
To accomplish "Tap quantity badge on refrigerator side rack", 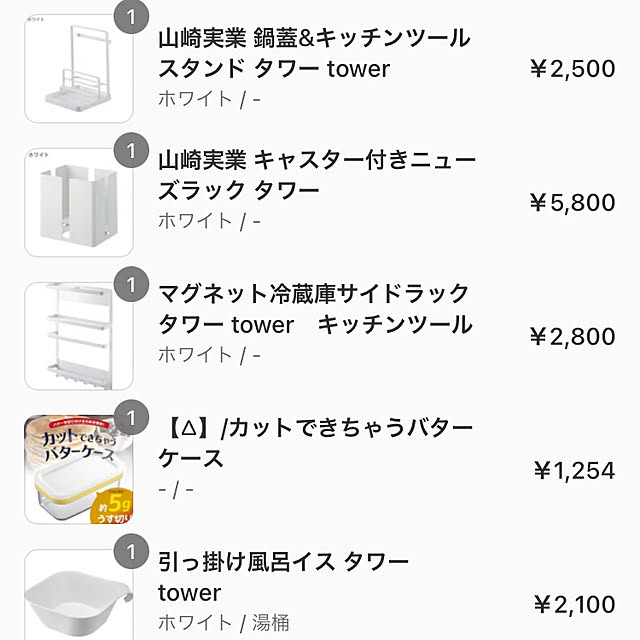I will pos(131,284).
